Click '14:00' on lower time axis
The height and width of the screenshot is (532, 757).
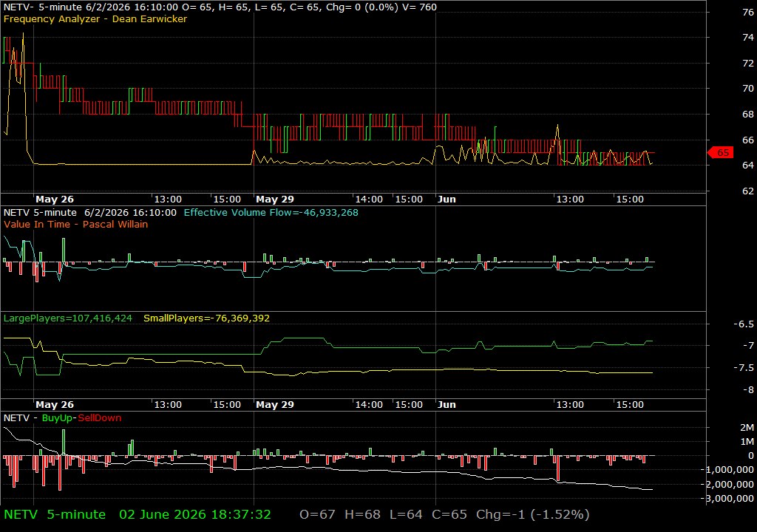369,405
